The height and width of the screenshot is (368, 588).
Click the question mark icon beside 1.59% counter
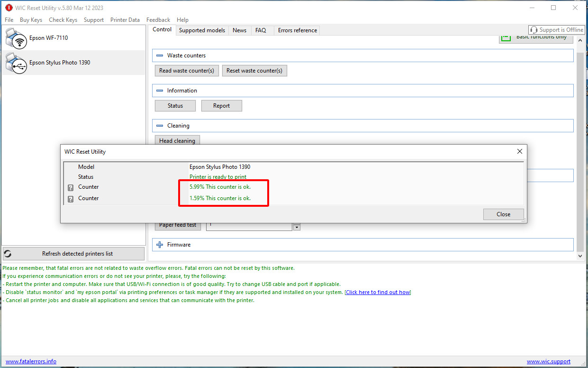tap(71, 199)
